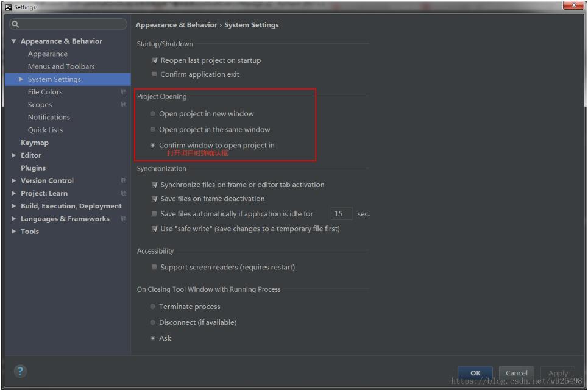Click the Apply button
This screenshot has width=588, height=390.
(558, 373)
